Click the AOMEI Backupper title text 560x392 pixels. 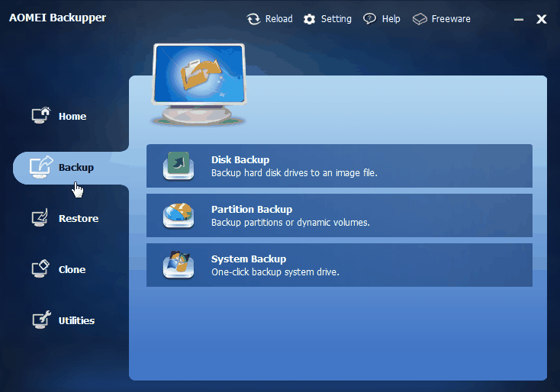(57, 18)
